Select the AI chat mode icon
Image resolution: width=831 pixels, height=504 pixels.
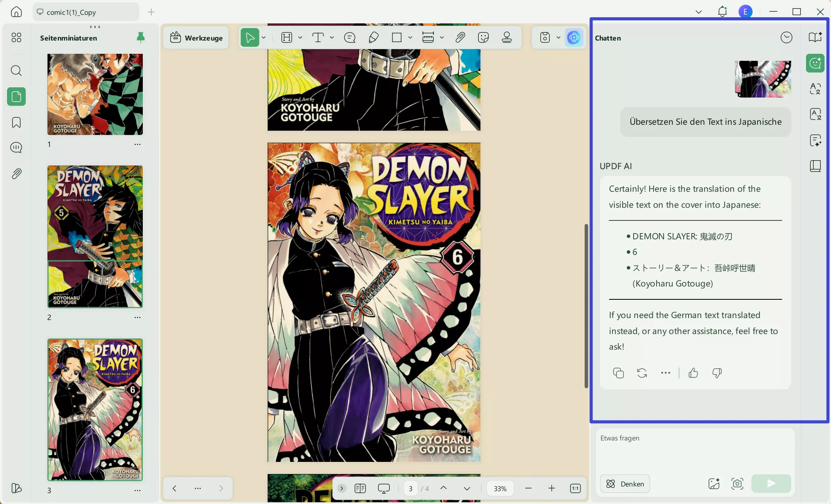[815, 63]
